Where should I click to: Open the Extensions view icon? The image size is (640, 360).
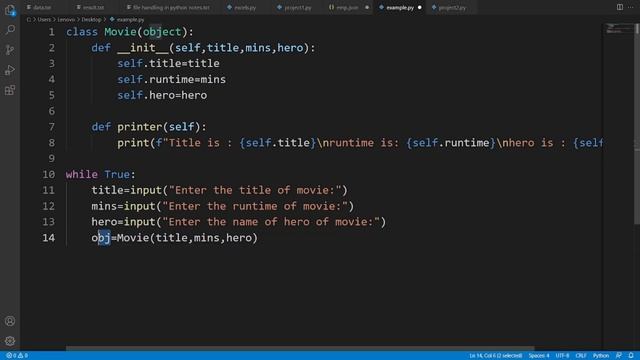[10, 90]
